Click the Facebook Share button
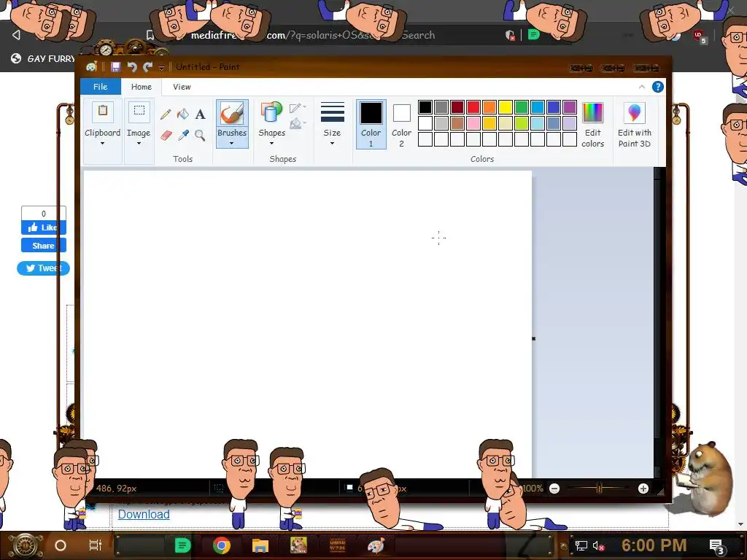This screenshot has width=747, height=560. point(43,246)
